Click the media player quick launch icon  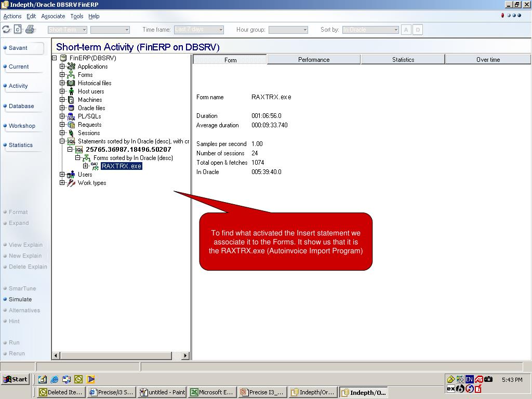(x=90, y=379)
